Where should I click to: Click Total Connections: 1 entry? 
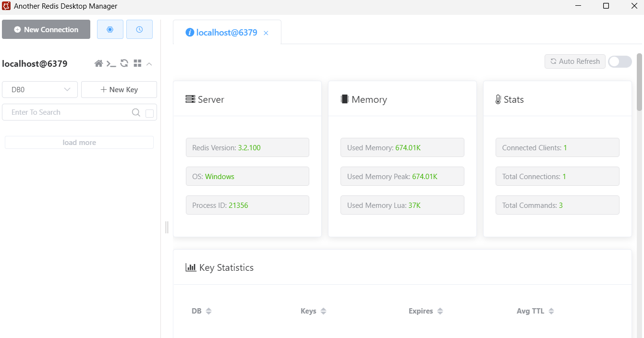click(x=558, y=176)
